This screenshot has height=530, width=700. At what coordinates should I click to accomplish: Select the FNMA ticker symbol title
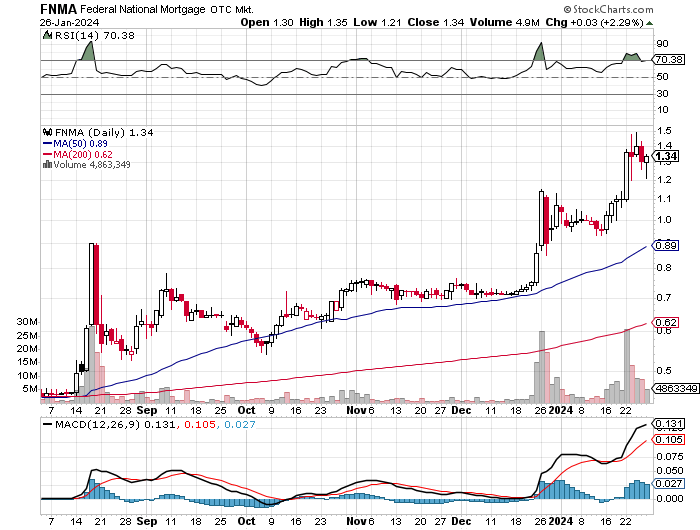[58, 9]
